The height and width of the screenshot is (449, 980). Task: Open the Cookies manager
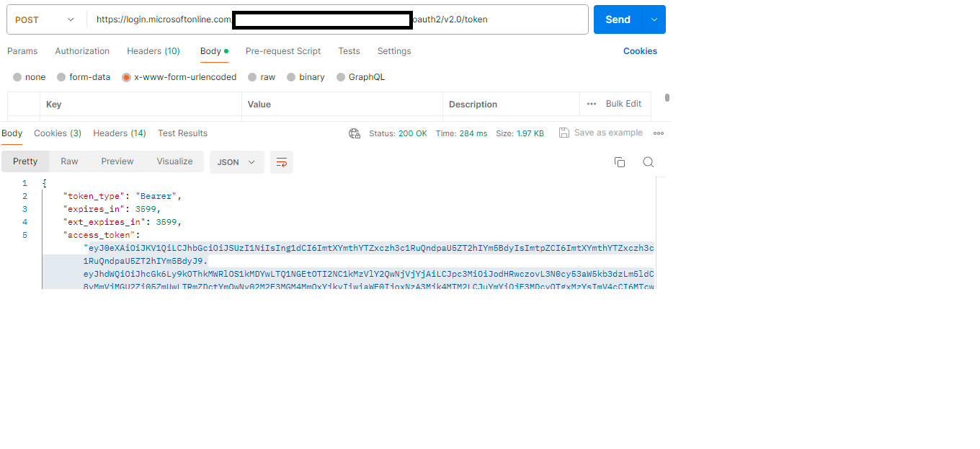(640, 51)
